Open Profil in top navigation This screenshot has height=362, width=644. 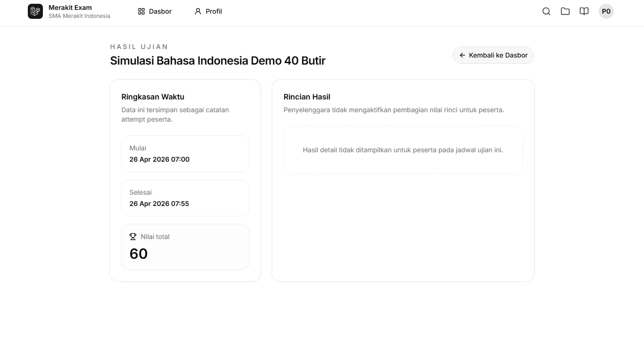tap(208, 11)
